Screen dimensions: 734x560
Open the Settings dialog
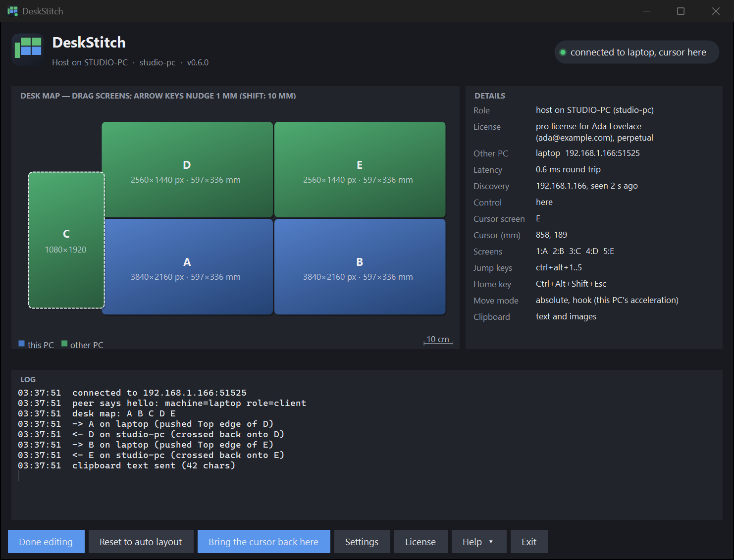point(362,542)
